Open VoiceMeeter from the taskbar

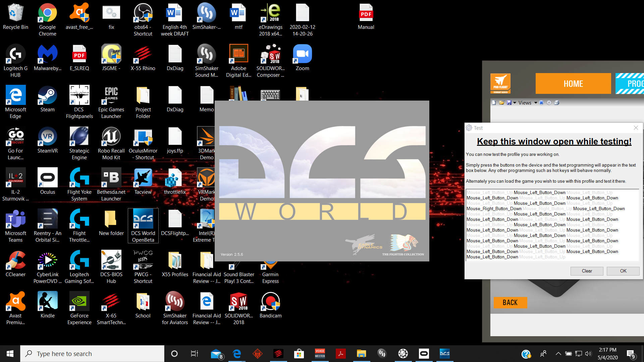(x=320, y=354)
